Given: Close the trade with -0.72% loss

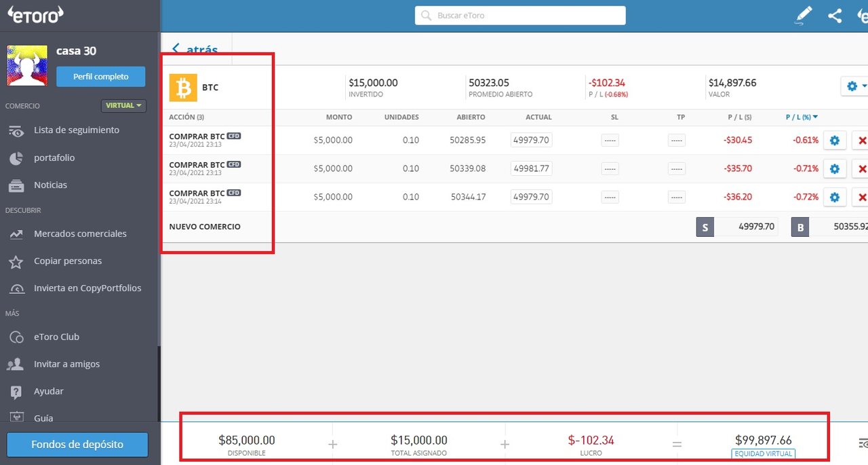Looking at the screenshot, I should click(x=861, y=197).
